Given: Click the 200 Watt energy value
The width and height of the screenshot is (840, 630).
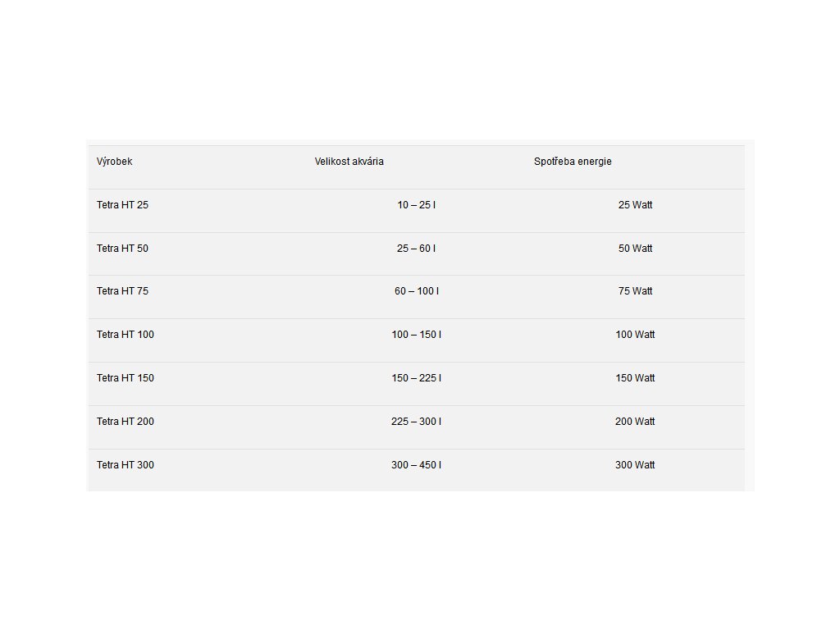Looking at the screenshot, I should [636, 422].
